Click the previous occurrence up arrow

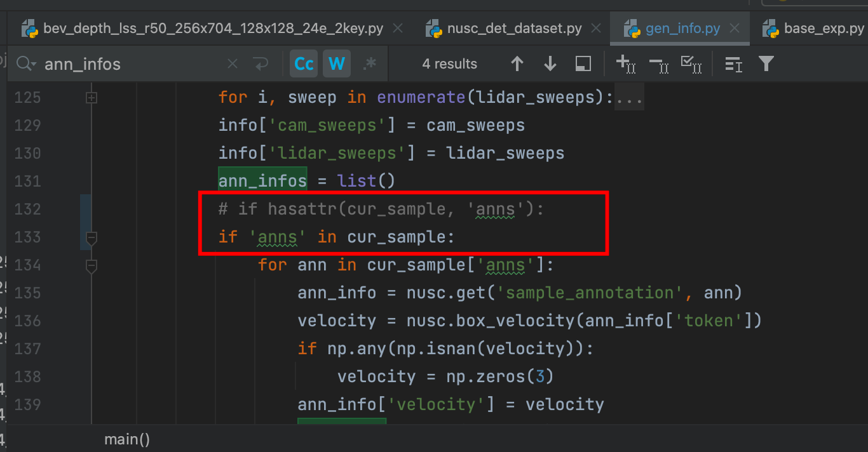[517, 63]
